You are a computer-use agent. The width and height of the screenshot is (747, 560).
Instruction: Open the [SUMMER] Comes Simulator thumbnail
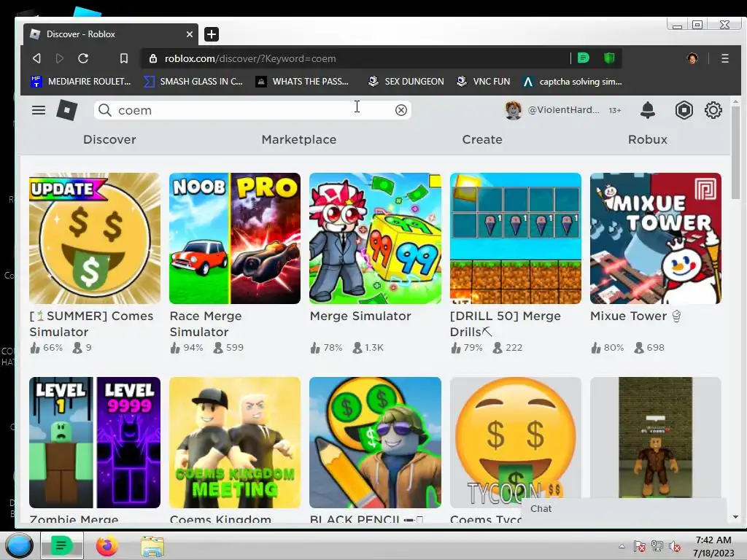click(95, 238)
